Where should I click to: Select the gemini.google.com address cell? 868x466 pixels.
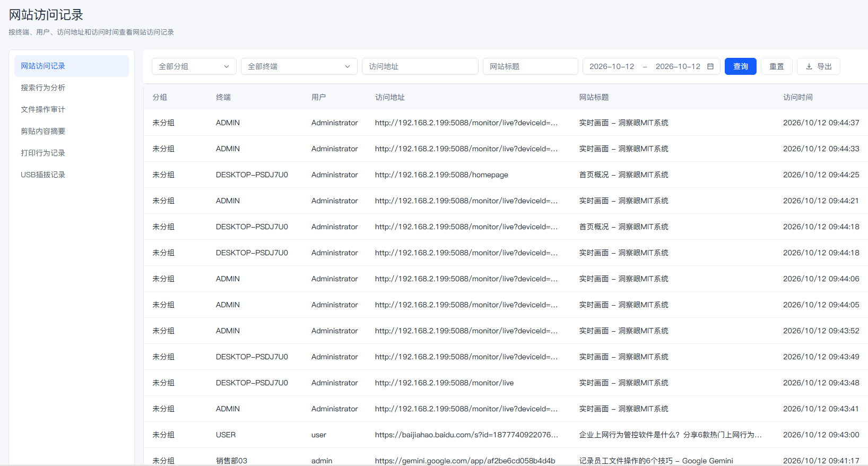tap(465, 461)
